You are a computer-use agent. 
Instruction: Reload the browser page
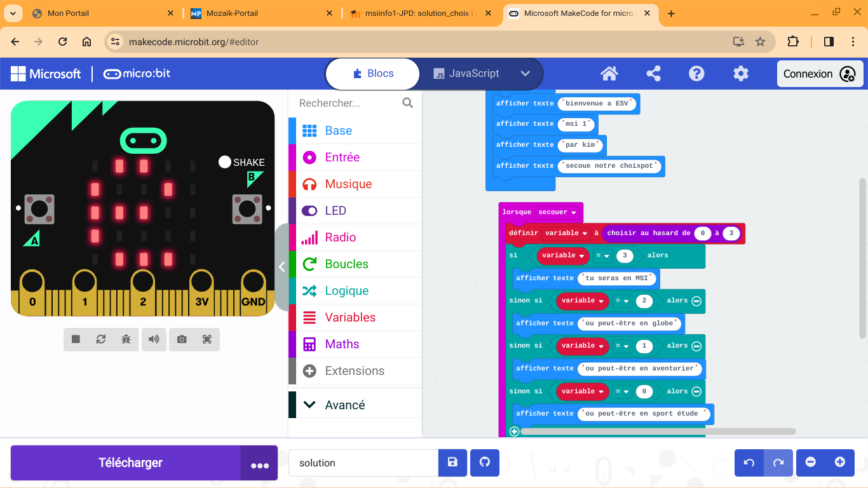click(x=62, y=42)
